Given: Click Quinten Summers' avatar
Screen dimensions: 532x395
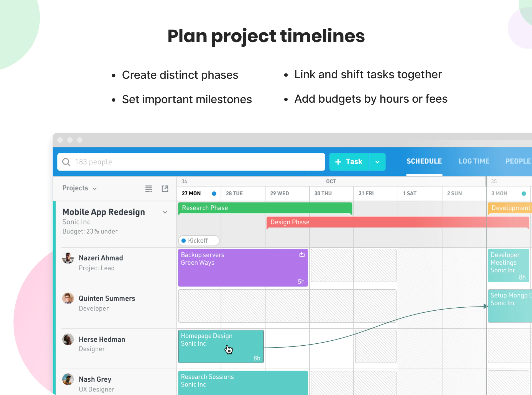Looking at the screenshot, I should [68, 298].
